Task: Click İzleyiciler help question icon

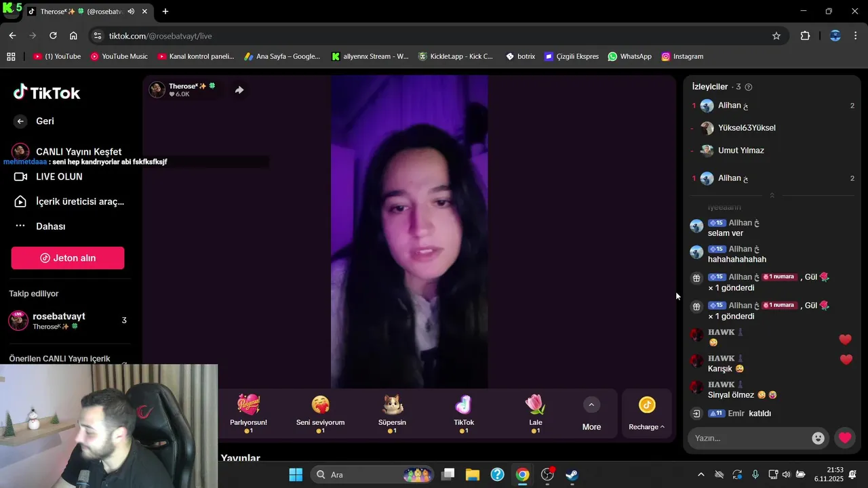Action: (749, 87)
